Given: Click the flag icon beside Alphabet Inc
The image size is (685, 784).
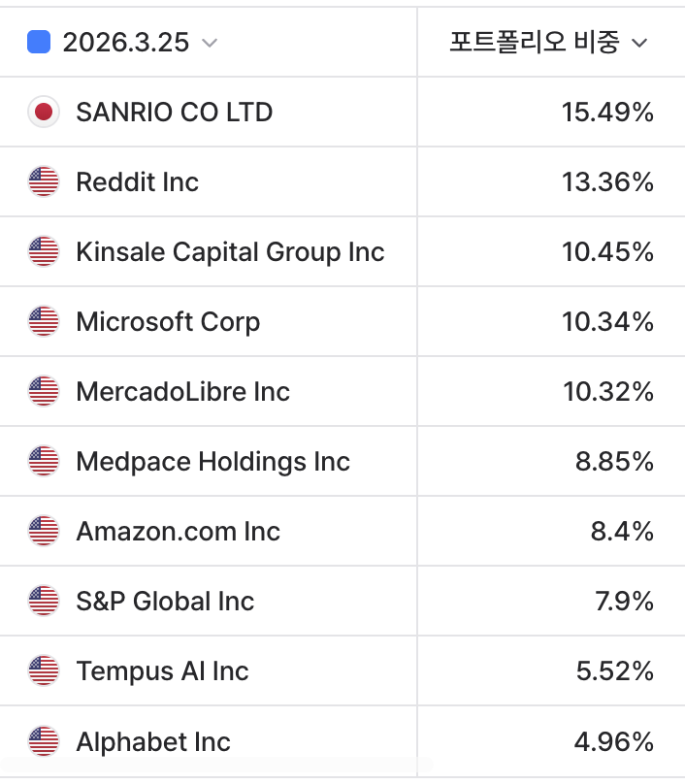Looking at the screenshot, I should [x=43, y=741].
